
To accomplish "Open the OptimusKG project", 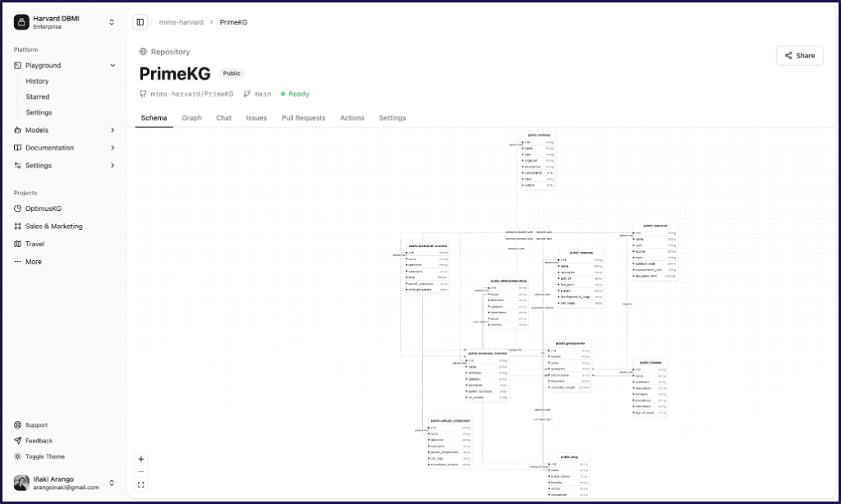I will (45, 208).
